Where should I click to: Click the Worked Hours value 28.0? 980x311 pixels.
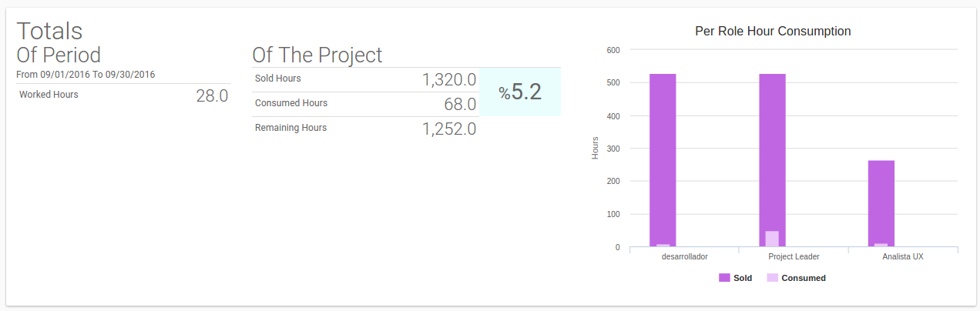point(212,96)
